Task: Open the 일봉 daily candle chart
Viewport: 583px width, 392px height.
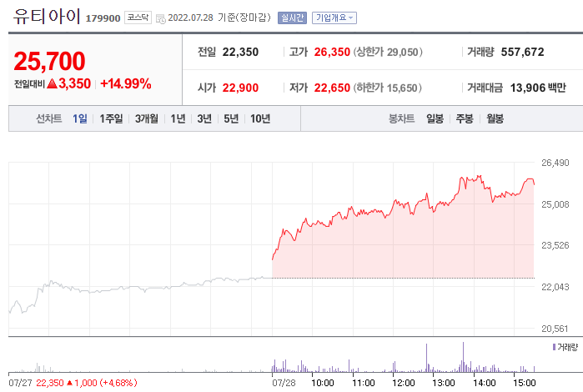Action: click(x=435, y=118)
